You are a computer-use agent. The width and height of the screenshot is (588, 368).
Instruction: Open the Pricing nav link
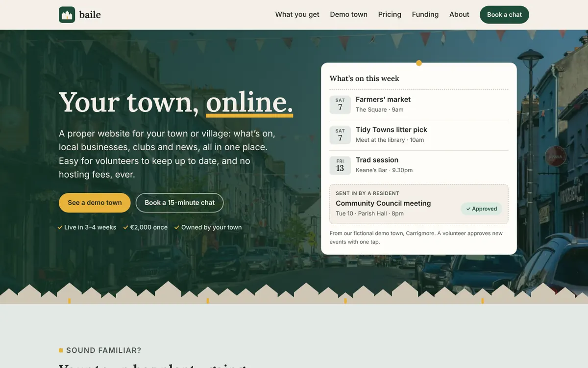[x=390, y=15]
